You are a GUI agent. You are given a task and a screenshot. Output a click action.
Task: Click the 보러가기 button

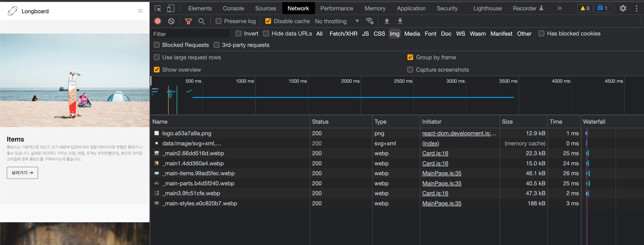[23, 173]
